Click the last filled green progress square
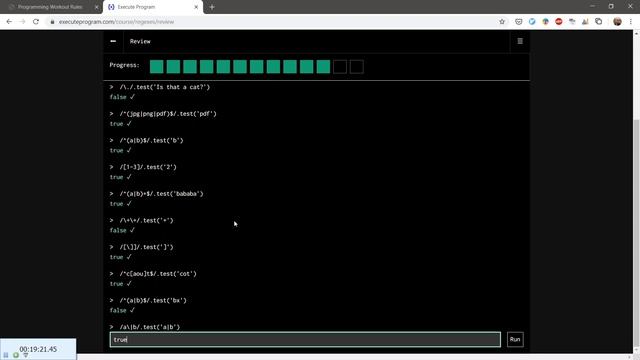Image resolution: width=640 pixels, height=360 pixels. tap(323, 67)
